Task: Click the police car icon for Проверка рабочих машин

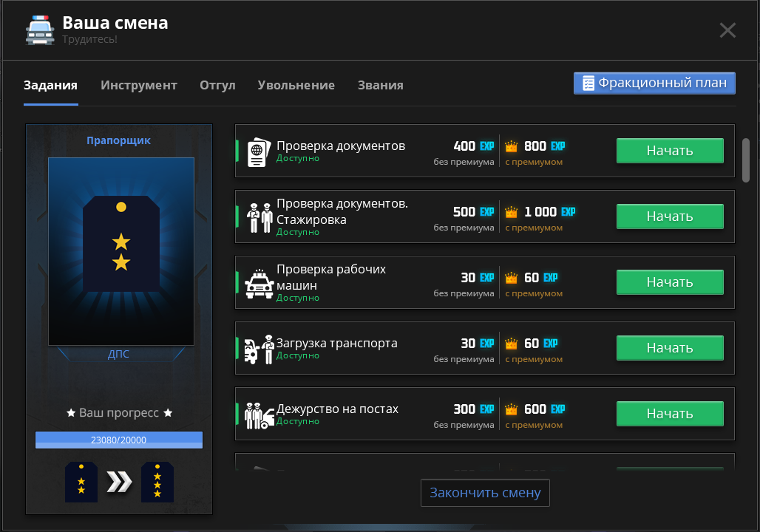Action: 259,283
